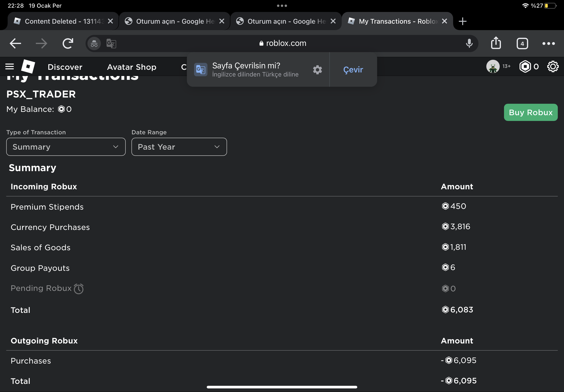Open the tab switcher showing 4 tabs
The image size is (564, 392).
point(522,44)
